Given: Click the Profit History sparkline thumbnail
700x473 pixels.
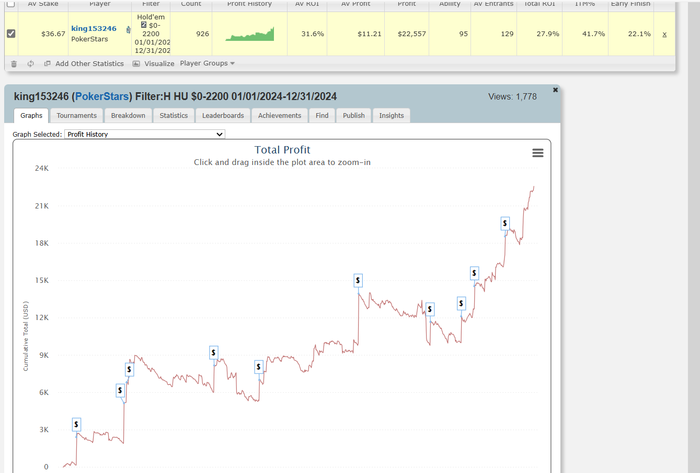Looking at the screenshot, I should point(250,34).
